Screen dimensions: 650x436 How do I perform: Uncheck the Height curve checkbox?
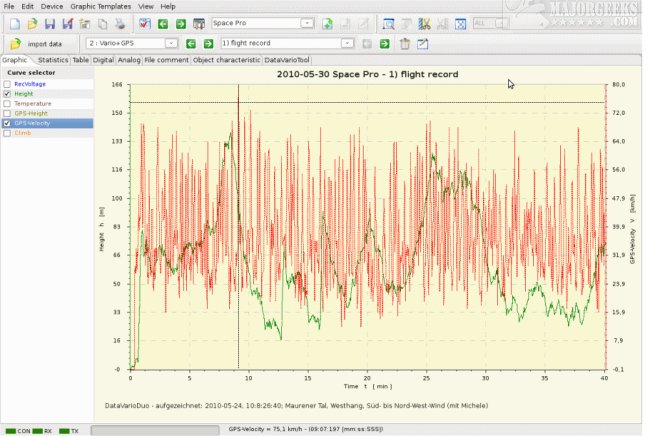8,94
